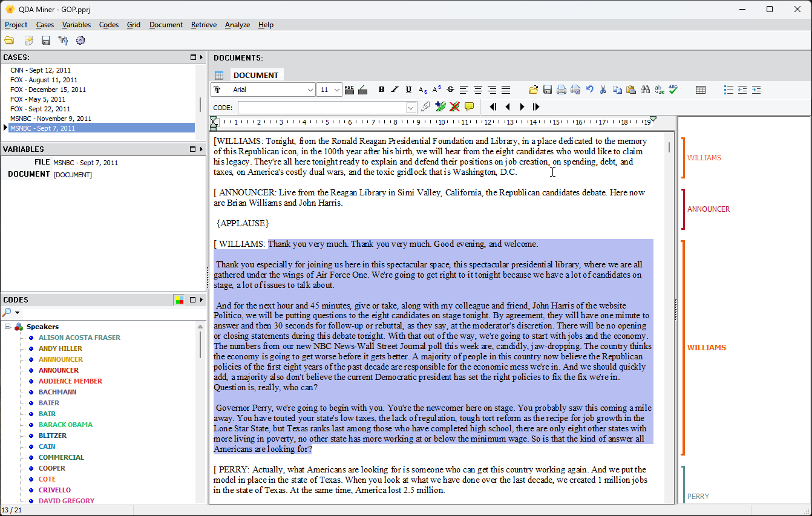This screenshot has height=516, width=812.
Task: Toggle the bulleted list format
Action: click(729, 90)
